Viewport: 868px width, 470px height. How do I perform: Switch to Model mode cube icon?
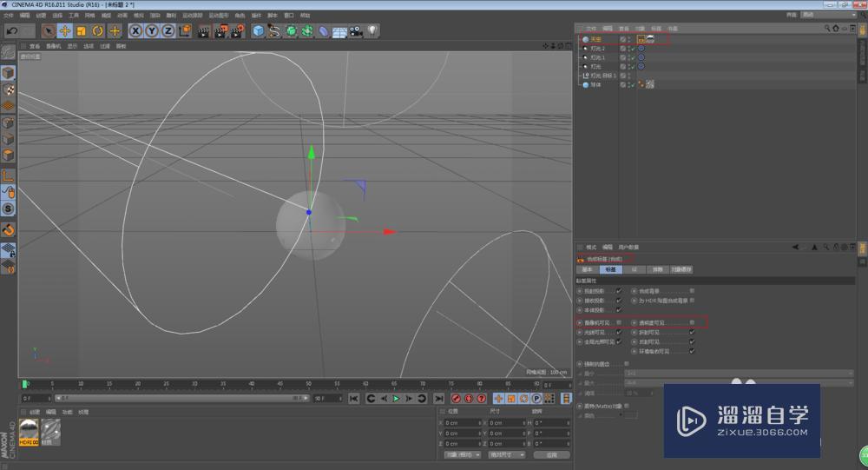(x=8, y=73)
